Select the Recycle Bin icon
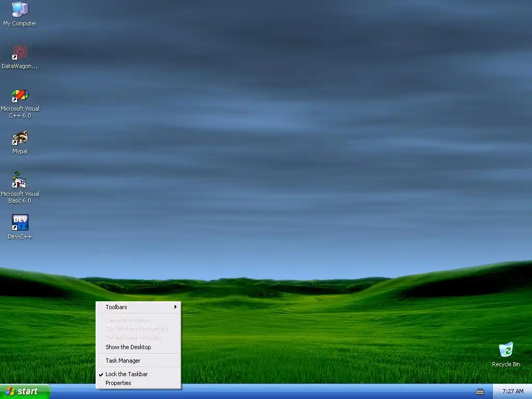 [506, 350]
